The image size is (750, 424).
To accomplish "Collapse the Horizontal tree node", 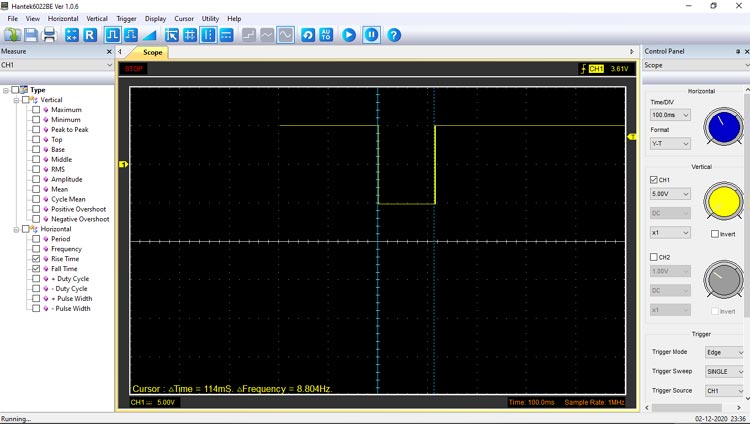I will [16, 229].
